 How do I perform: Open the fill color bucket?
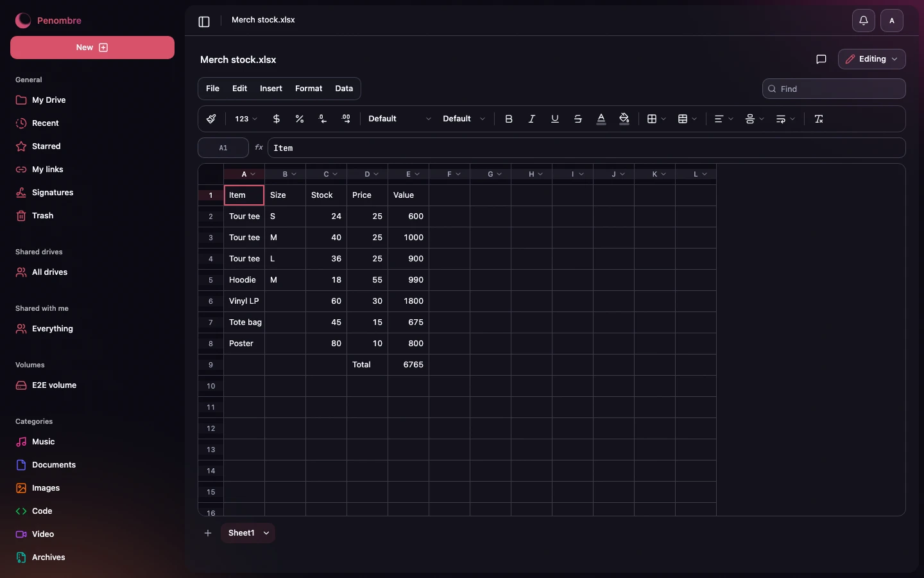(624, 119)
